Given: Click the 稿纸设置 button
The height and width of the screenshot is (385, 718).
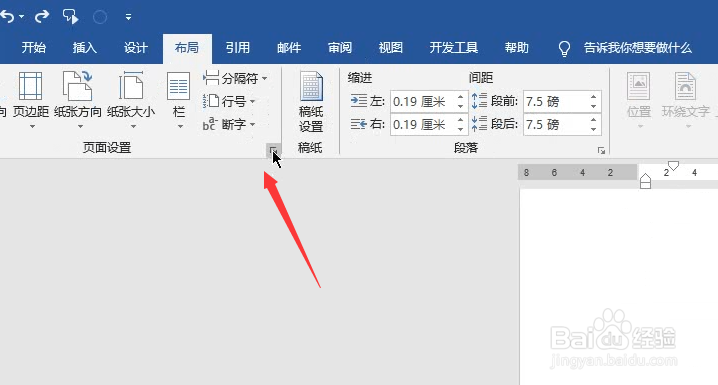Looking at the screenshot, I should coord(311,102).
